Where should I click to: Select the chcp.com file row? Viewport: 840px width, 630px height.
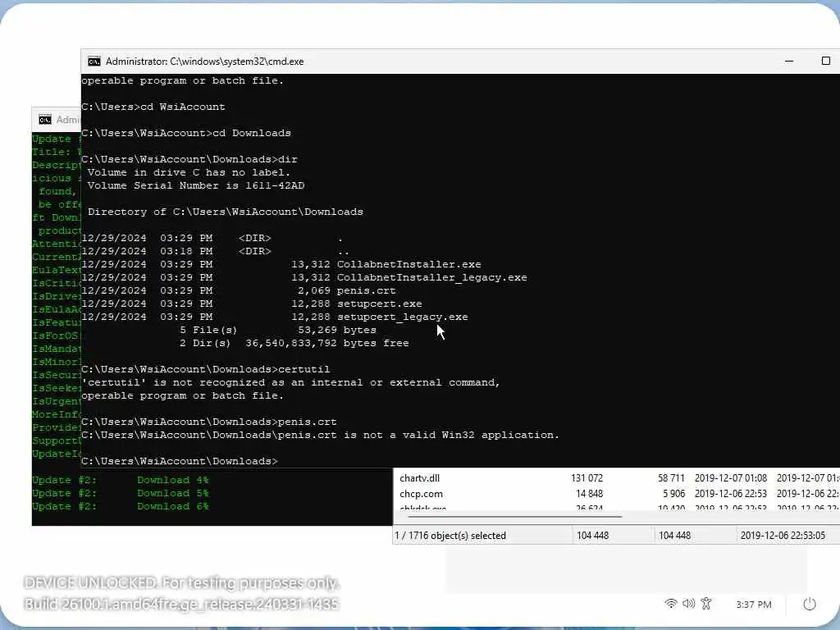point(617,493)
